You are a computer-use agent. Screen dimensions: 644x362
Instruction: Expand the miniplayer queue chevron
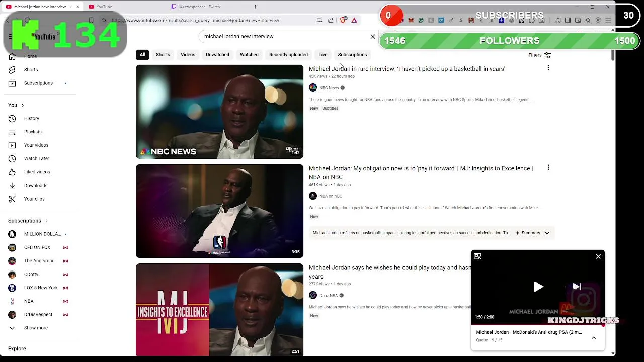(594, 338)
